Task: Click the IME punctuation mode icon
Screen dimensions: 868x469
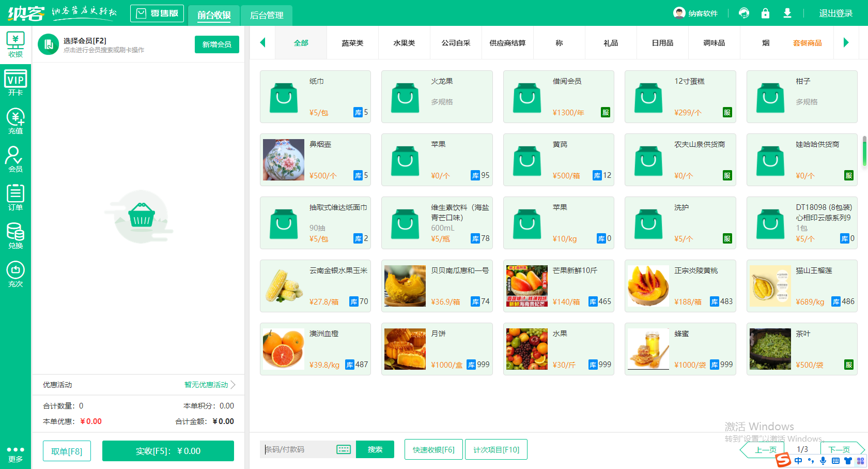Action: pyautogui.click(x=811, y=460)
